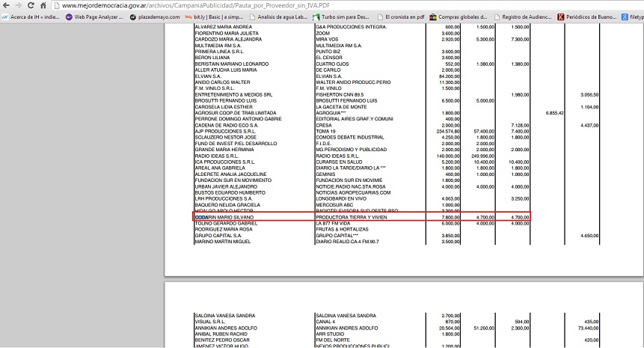Click the amount 1.104,00
This screenshot has height=348, width=644.
(x=589, y=107)
